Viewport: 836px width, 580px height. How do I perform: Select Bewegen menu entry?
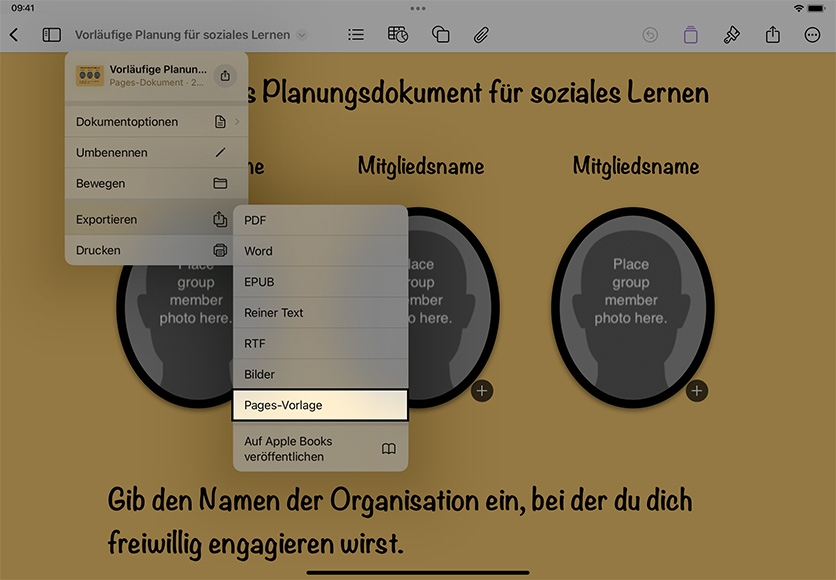tap(156, 183)
